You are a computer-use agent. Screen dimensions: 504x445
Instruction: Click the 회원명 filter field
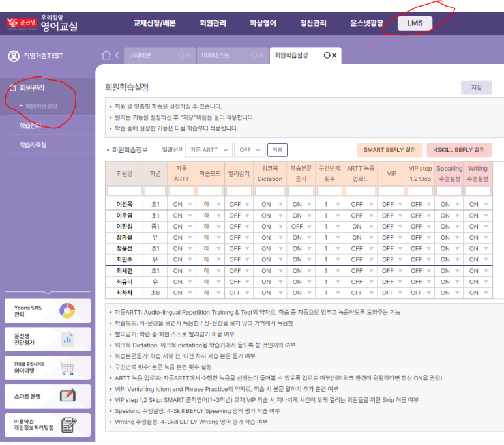(125, 191)
